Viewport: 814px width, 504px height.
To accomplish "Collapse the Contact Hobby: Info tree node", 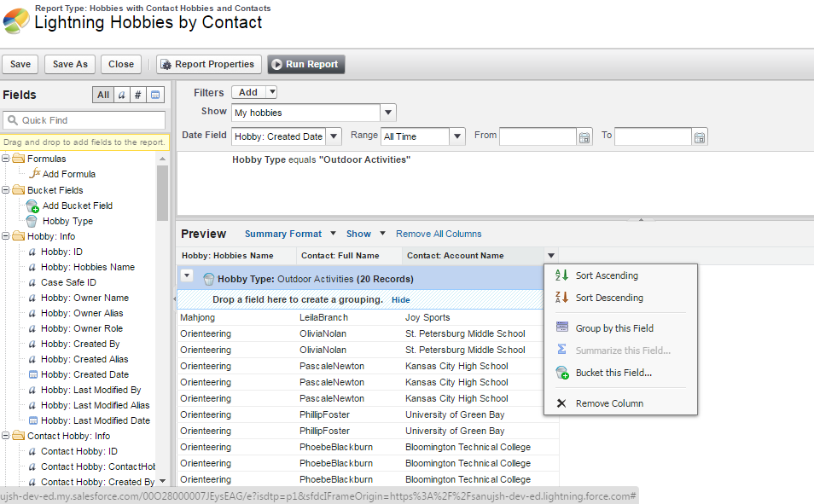I will pos(6,436).
